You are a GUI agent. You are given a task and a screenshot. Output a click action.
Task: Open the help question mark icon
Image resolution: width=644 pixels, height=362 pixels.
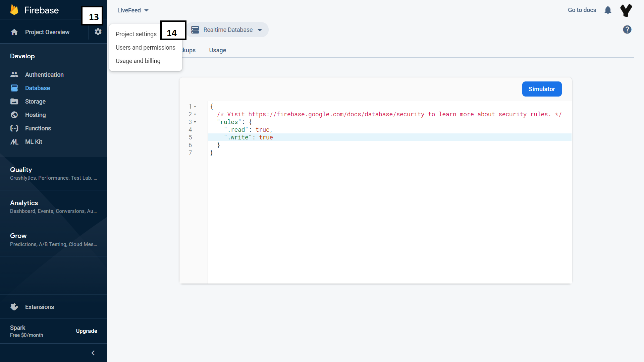point(627,29)
